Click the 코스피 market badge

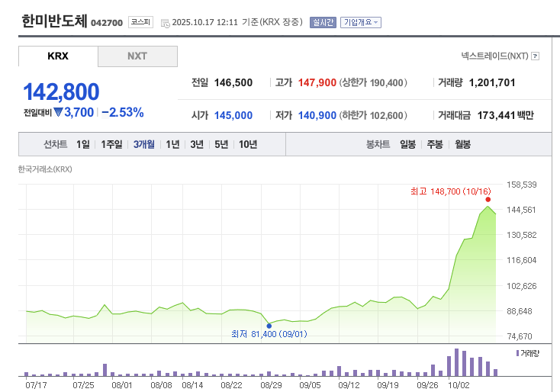coord(140,22)
